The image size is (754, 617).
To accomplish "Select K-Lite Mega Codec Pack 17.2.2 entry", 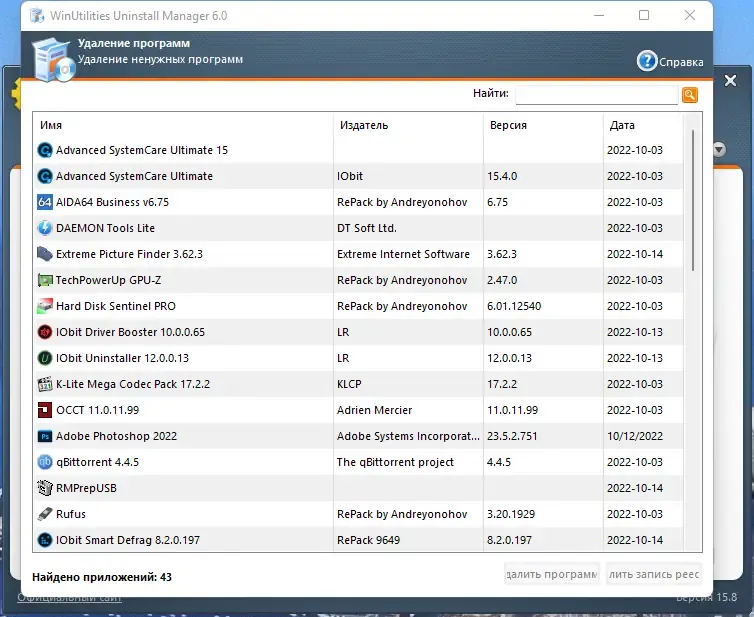I will [x=133, y=384].
